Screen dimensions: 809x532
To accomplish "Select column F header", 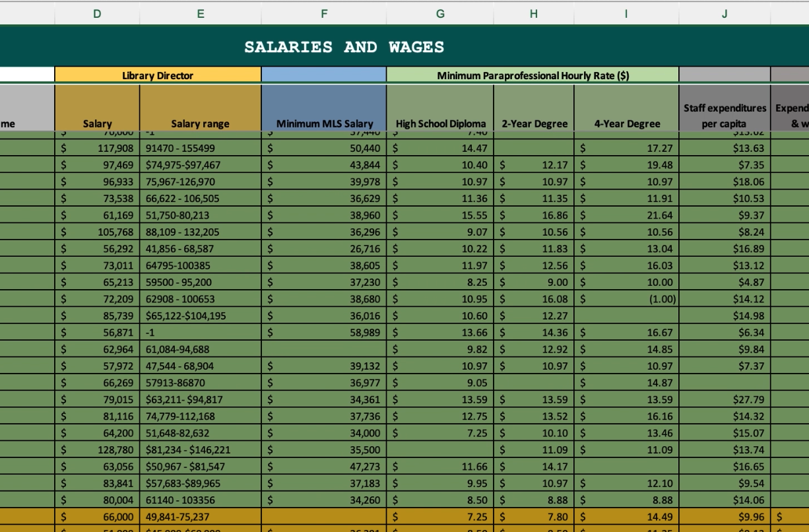I will pos(324,13).
